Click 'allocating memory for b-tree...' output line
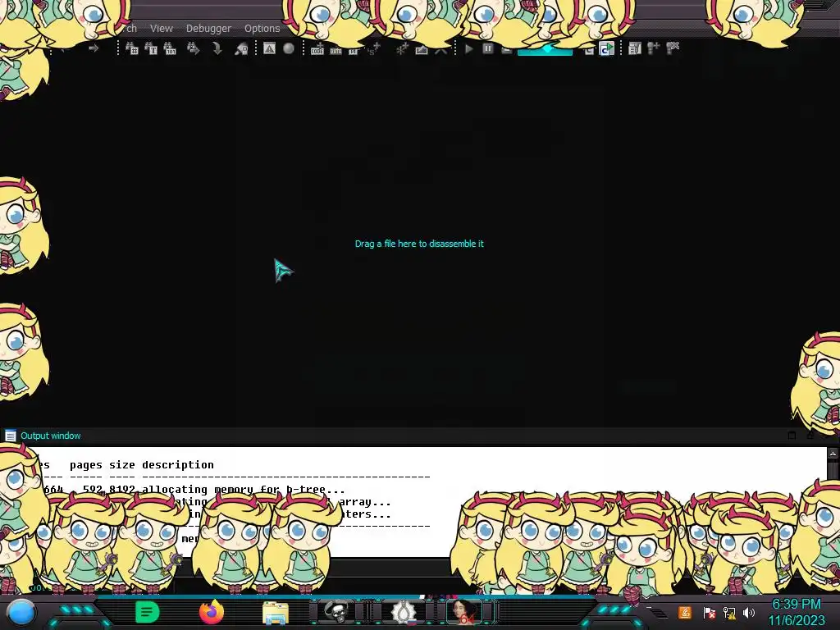The width and height of the screenshot is (840, 630). (x=243, y=489)
